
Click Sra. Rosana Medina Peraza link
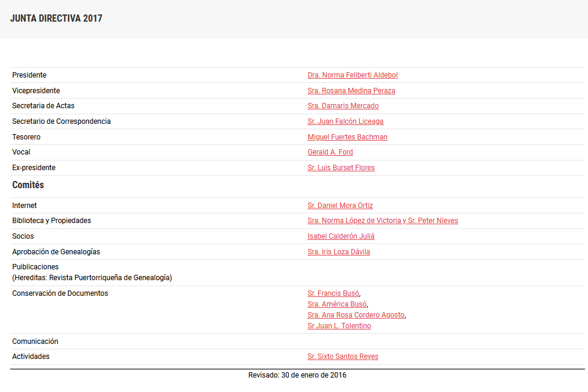351,91
